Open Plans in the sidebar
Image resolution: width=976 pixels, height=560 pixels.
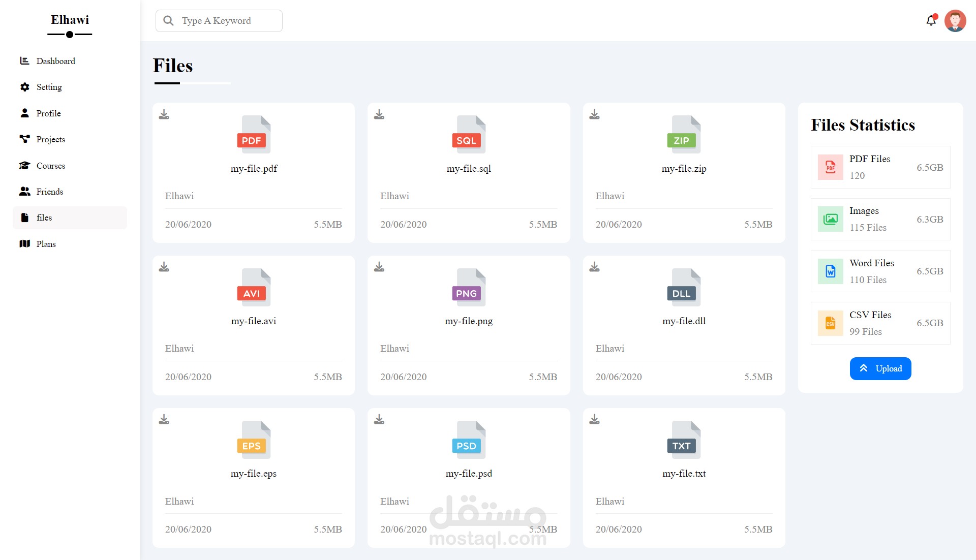click(x=46, y=244)
